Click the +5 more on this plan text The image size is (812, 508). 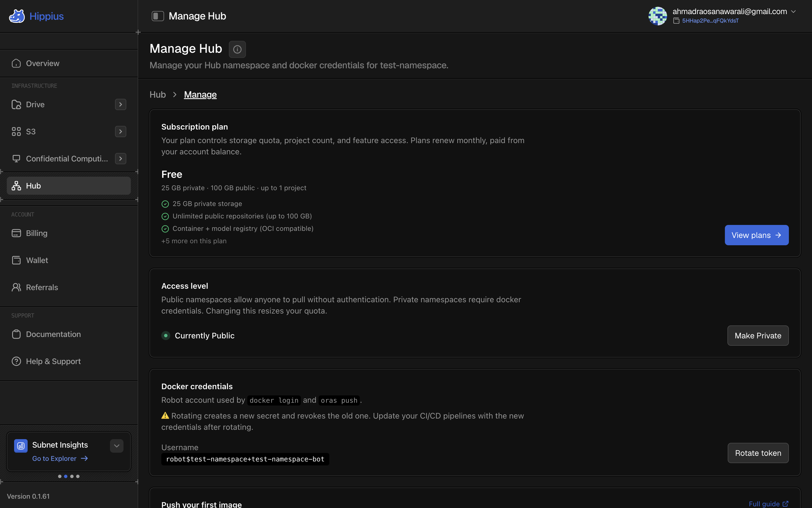coord(194,241)
